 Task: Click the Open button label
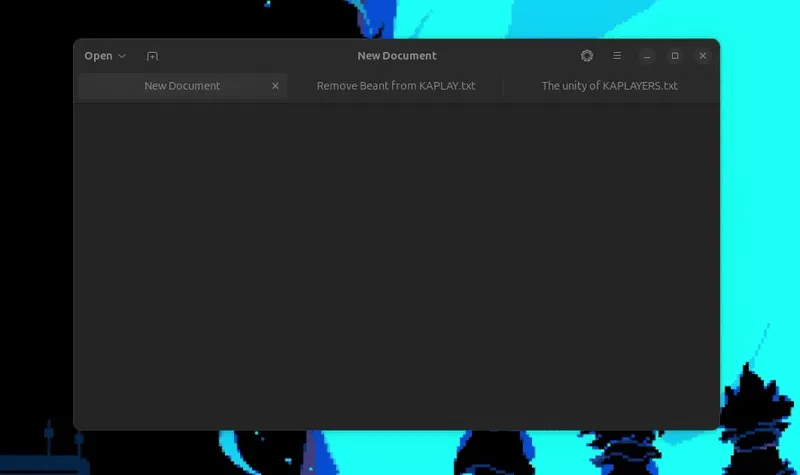[x=98, y=56]
